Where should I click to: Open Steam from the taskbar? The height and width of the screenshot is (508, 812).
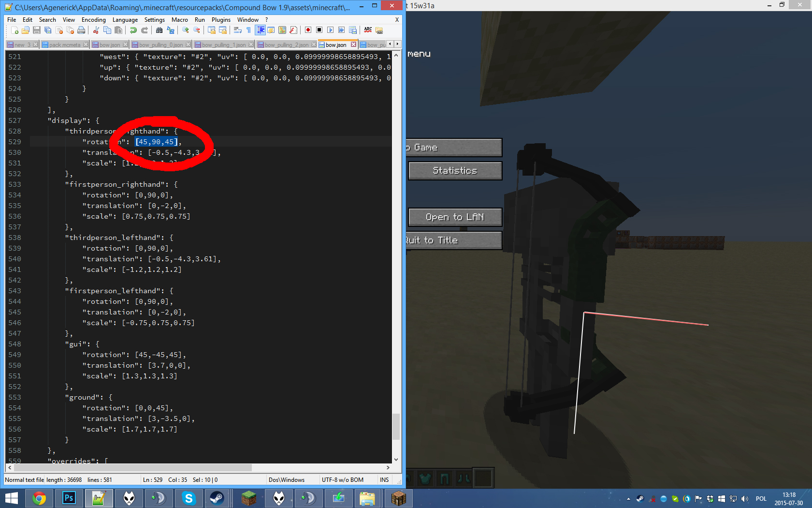point(217,498)
